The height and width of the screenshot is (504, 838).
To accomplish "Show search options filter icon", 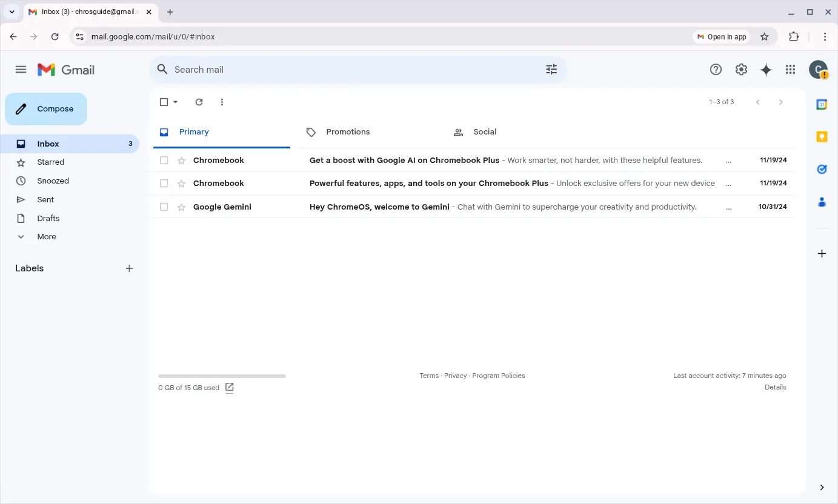I will [551, 70].
